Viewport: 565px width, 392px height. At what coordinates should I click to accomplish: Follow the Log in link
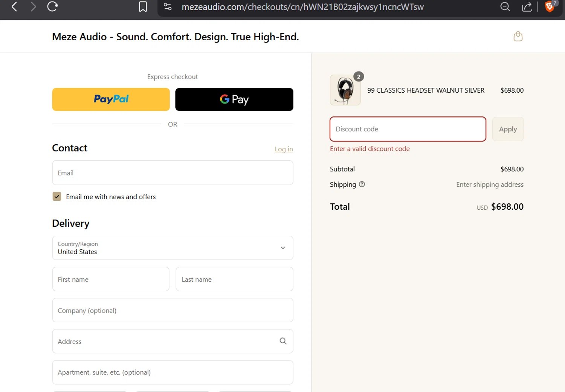284,149
